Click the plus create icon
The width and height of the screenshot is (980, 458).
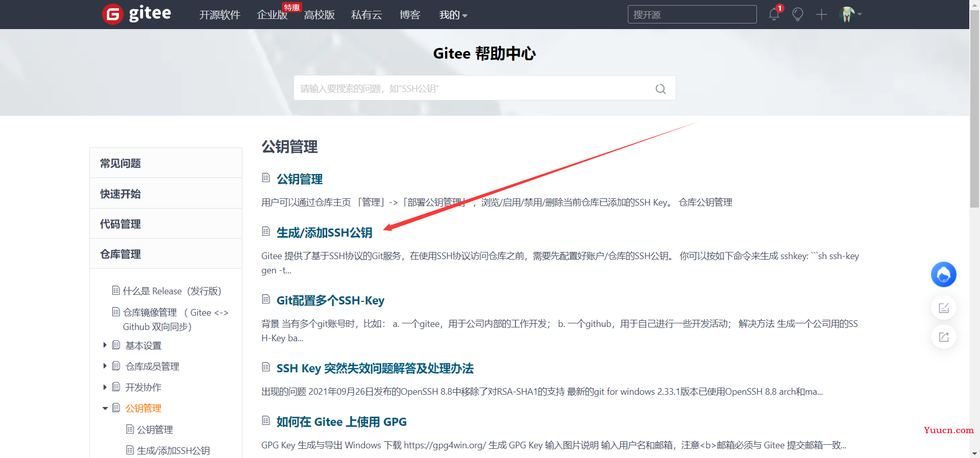[821, 14]
